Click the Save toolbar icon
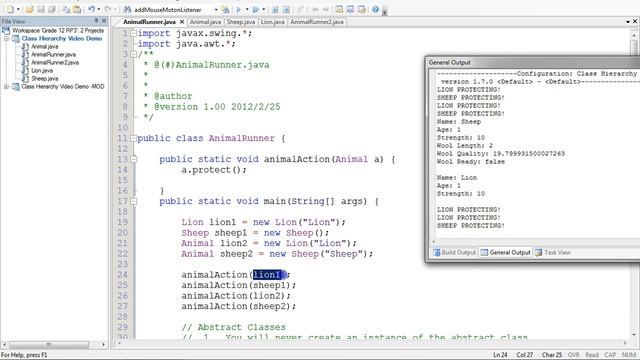 (x=41, y=9)
